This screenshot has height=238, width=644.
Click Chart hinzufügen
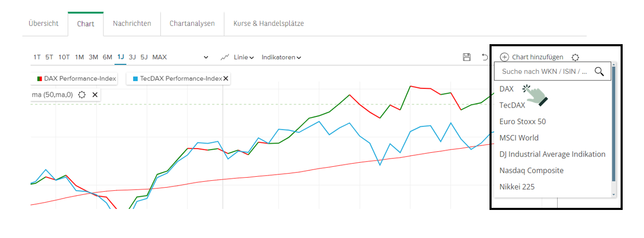537,57
